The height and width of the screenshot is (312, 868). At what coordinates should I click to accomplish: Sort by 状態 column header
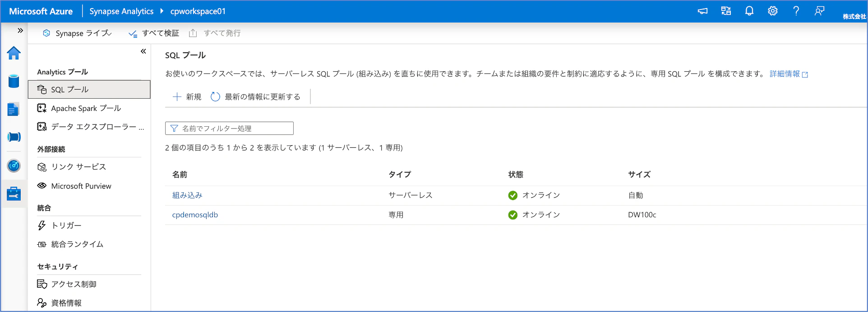click(x=516, y=174)
